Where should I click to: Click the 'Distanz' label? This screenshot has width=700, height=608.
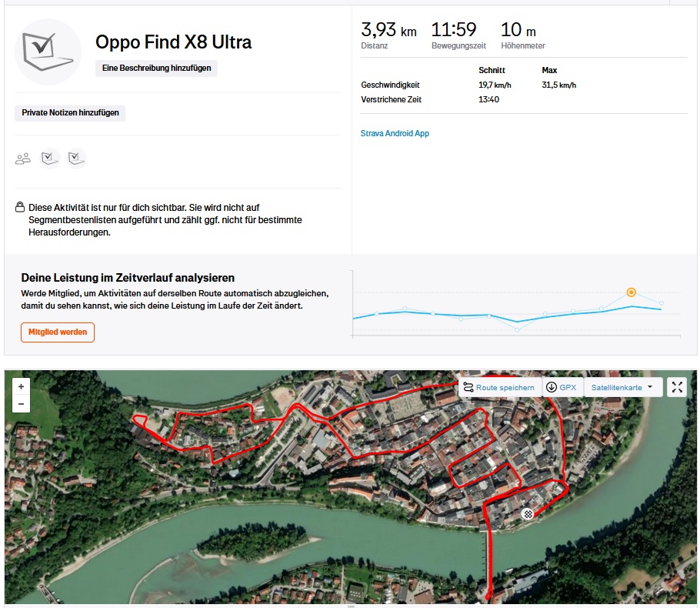tap(374, 45)
